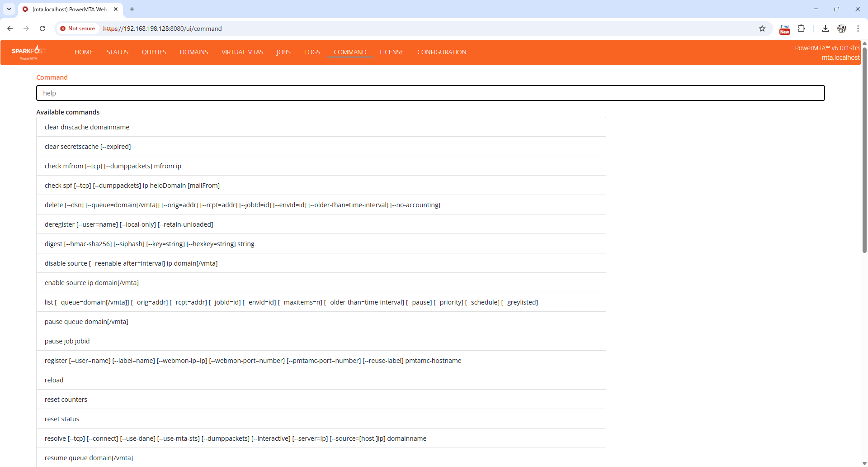Select the COMMAND menu item

click(350, 52)
